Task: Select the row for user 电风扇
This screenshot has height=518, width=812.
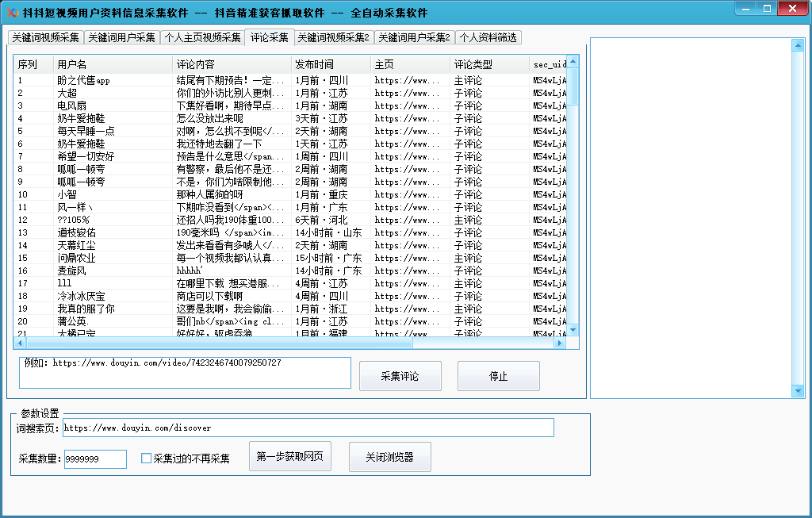Action: [290, 106]
